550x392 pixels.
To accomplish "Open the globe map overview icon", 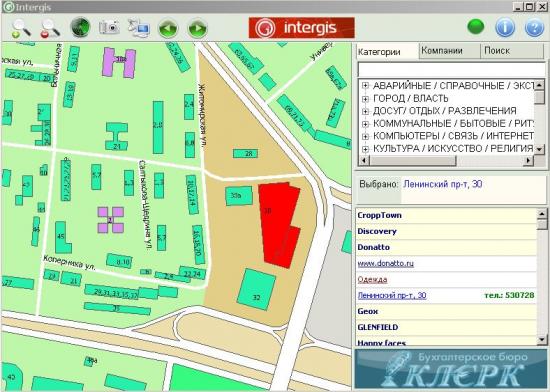I will point(80,28).
